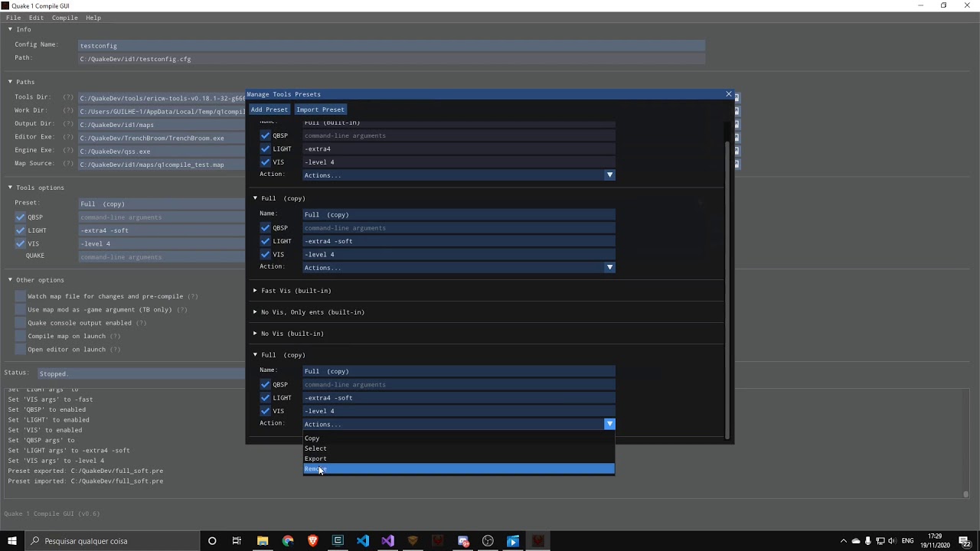This screenshot has width=980, height=551.
Task: Open the Help menu
Action: pyautogui.click(x=93, y=18)
